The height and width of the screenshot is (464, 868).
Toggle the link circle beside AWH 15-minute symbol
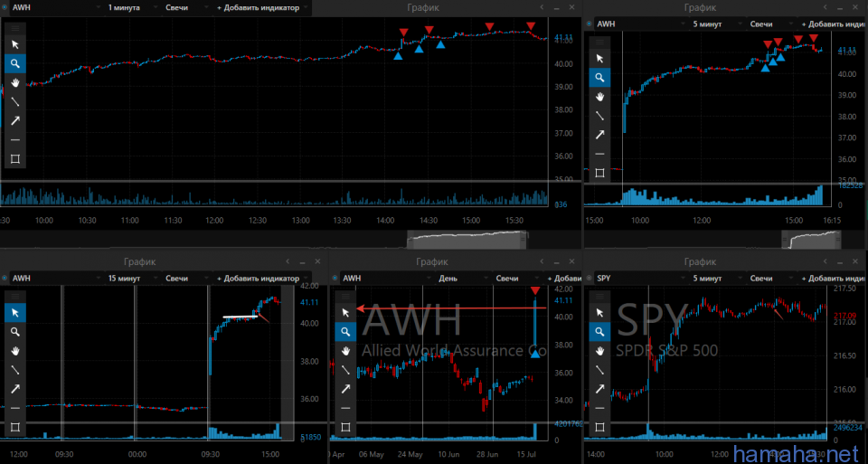click(x=5, y=279)
